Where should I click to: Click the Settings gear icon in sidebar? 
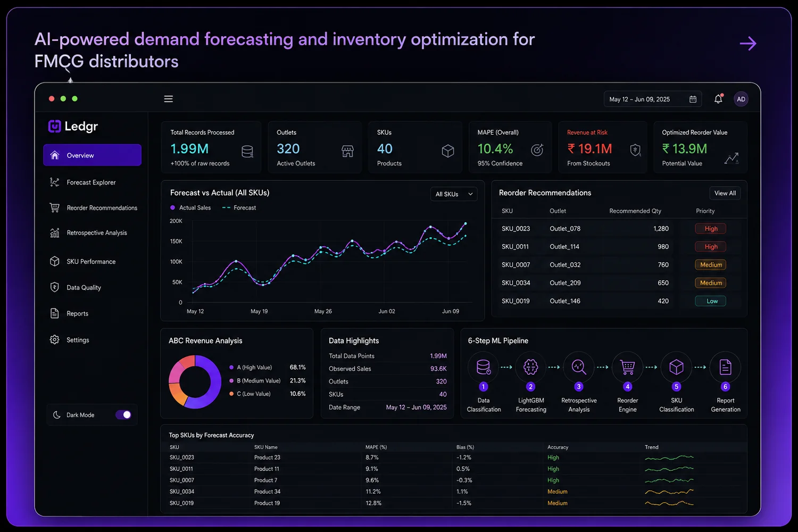pos(54,339)
